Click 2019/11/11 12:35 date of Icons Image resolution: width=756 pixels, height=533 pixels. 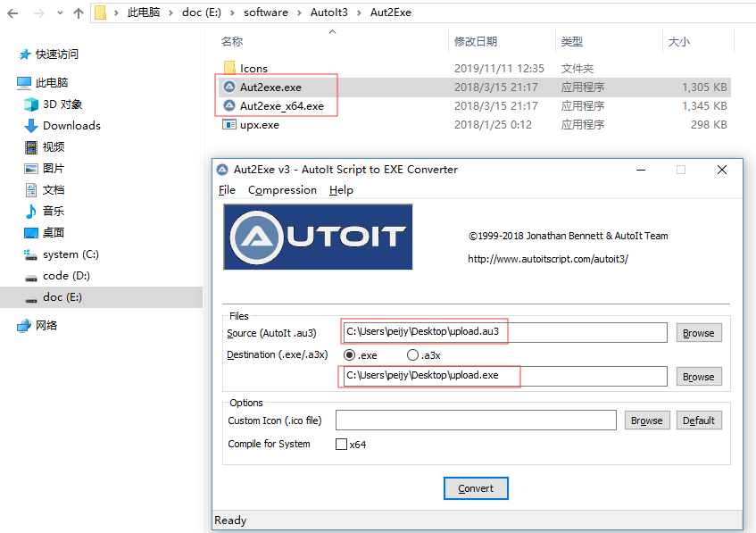[499, 69]
